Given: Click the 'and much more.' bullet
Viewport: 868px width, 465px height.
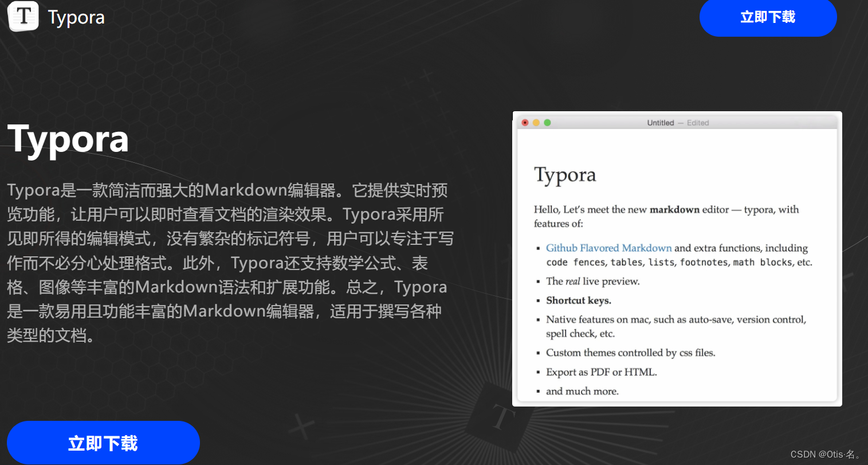Looking at the screenshot, I should (582, 391).
